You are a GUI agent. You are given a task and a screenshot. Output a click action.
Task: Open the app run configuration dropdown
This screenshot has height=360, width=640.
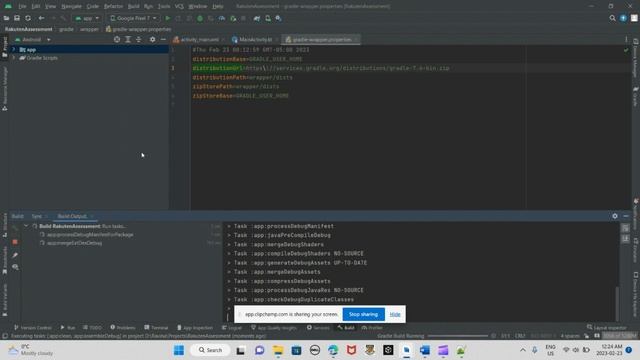click(x=87, y=18)
